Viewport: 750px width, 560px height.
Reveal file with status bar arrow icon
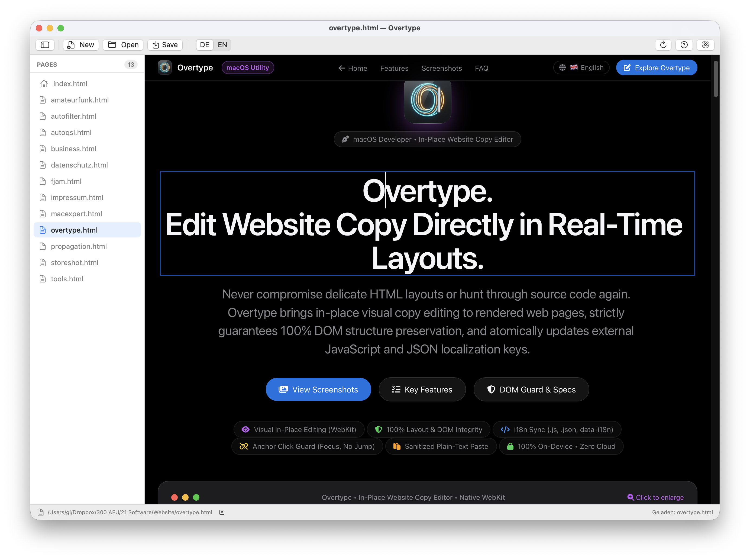[222, 512]
